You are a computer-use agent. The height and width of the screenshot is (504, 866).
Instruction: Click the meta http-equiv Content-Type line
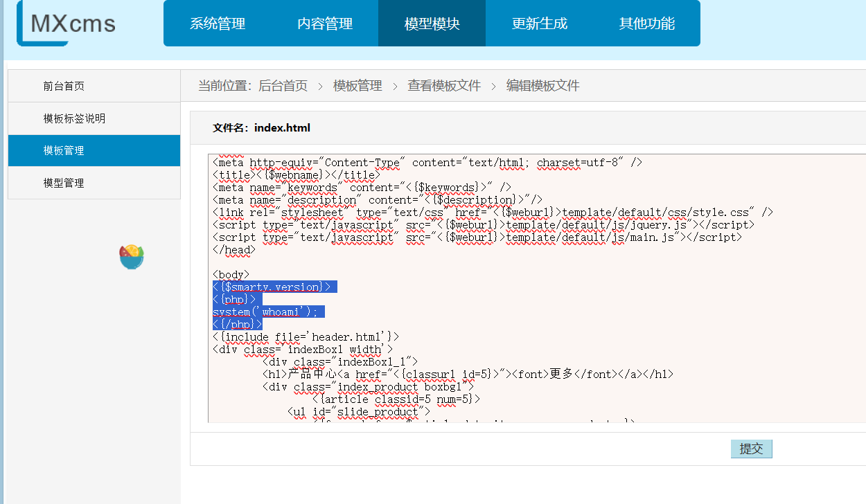click(427, 162)
